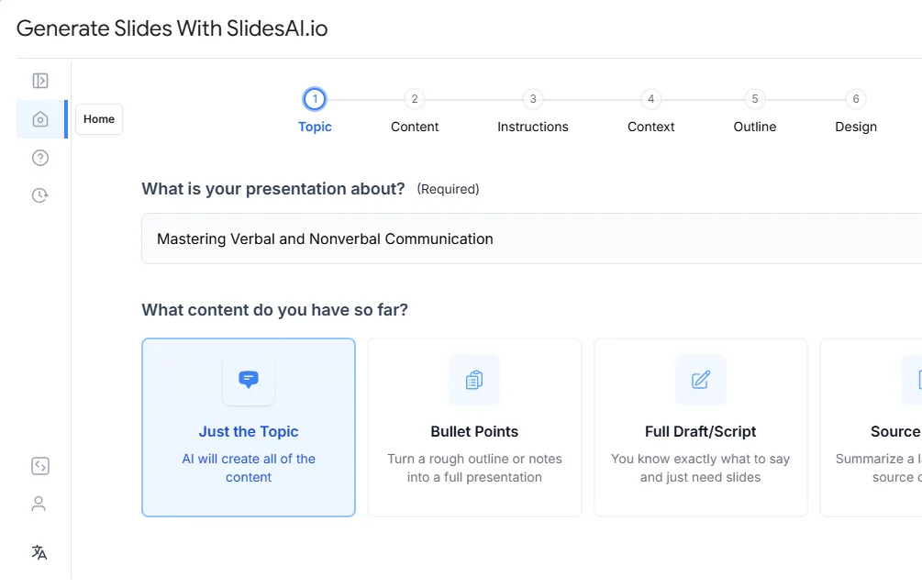The height and width of the screenshot is (588, 922).
Task: Click the 'What content do you have so far?' heading
Action: click(274, 310)
